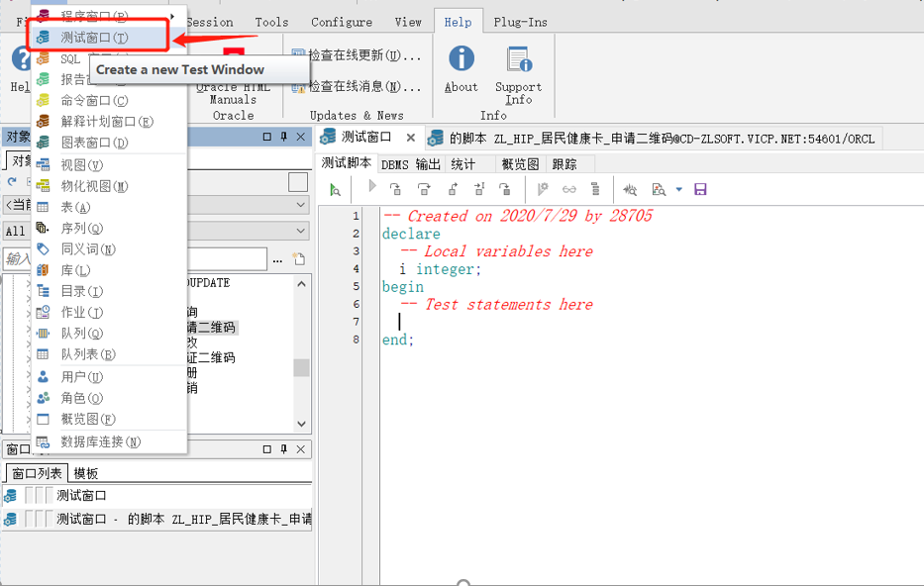The width and height of the screenshot is (924, 586).
Task: Open the Tools menu
Action: tap(270, 22)
